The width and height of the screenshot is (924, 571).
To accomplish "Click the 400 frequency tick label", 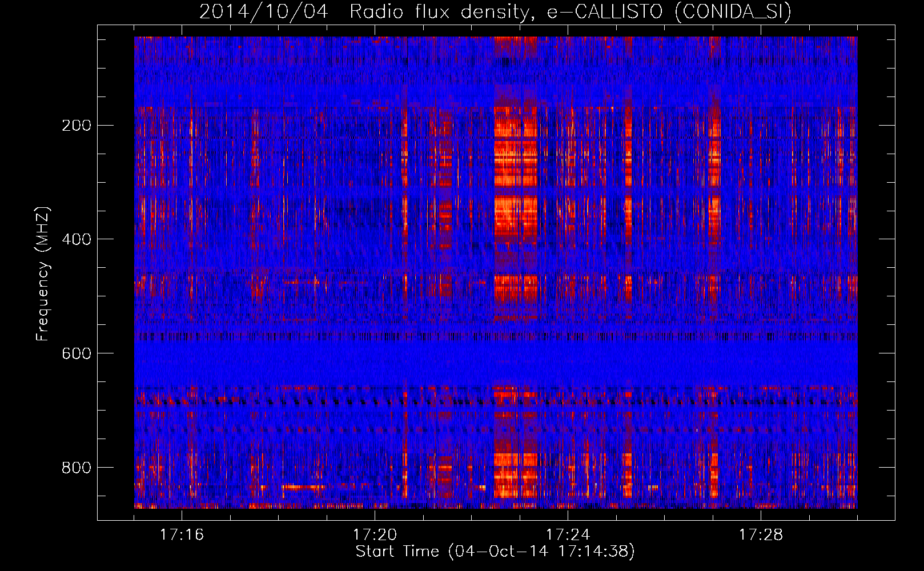I will [77, 239].
